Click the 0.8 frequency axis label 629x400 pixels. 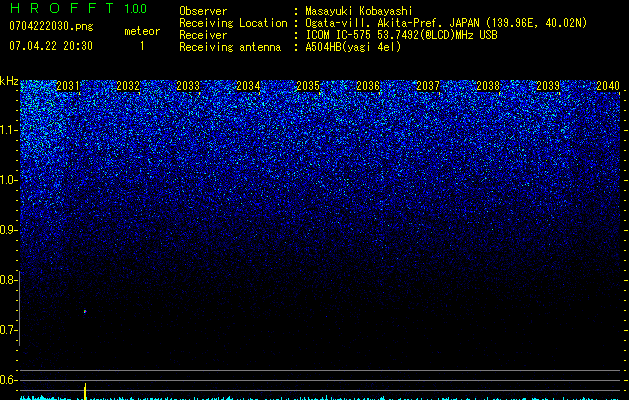click(x=8, y=280)
